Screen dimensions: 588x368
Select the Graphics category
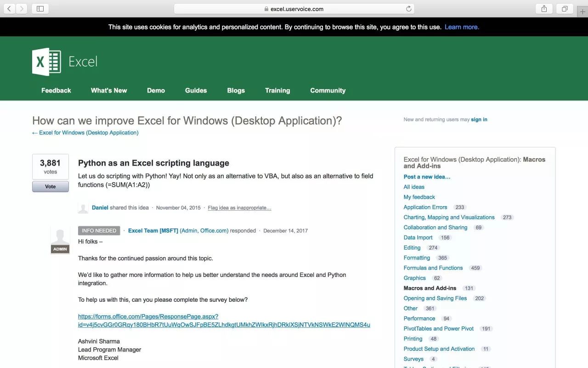(415, 278)
